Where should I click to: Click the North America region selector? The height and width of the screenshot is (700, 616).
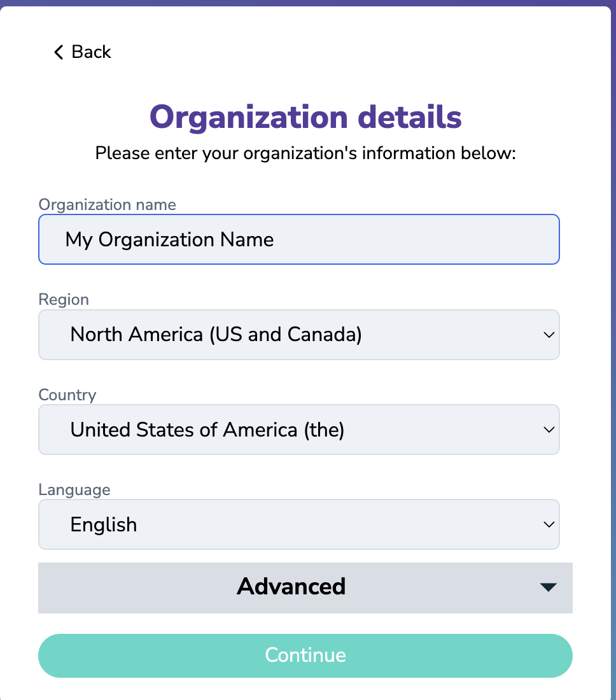(299, 335)
